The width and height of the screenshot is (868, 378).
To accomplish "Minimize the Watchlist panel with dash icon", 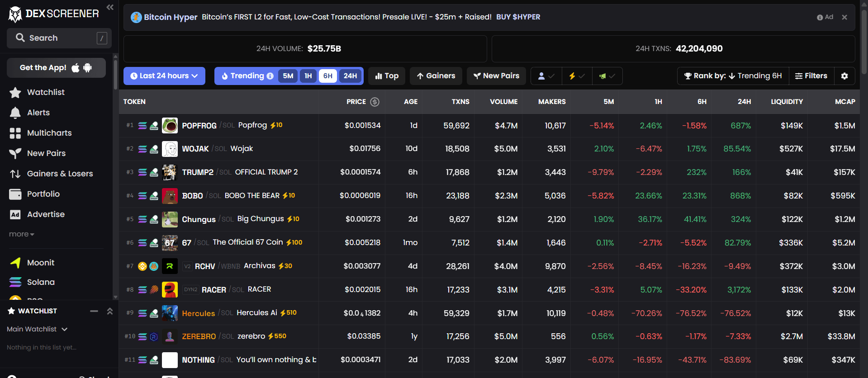I will [x=94, y=311].
